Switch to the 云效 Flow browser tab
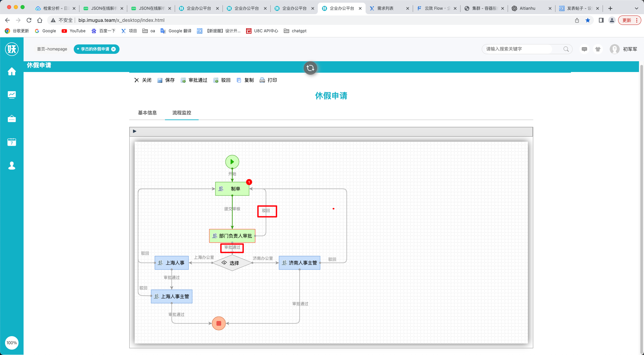Image resolution: width=644 pixels, height=355 pixels. [x=437, y=8]
